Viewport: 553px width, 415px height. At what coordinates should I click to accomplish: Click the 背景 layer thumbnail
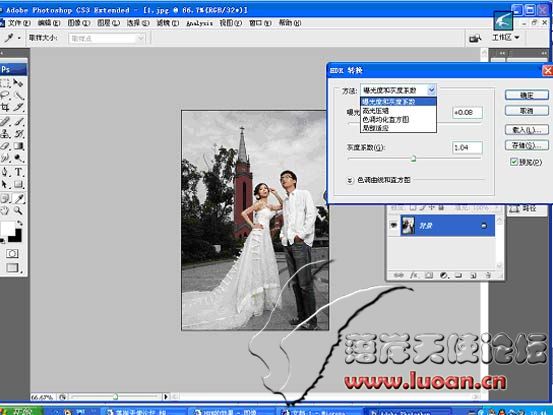[x=408, y=225]
